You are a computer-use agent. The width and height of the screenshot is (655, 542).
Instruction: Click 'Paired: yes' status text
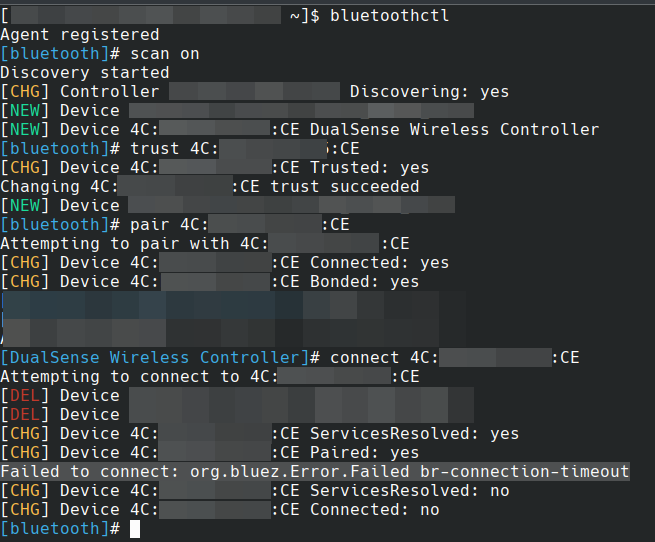coord(364,453)
